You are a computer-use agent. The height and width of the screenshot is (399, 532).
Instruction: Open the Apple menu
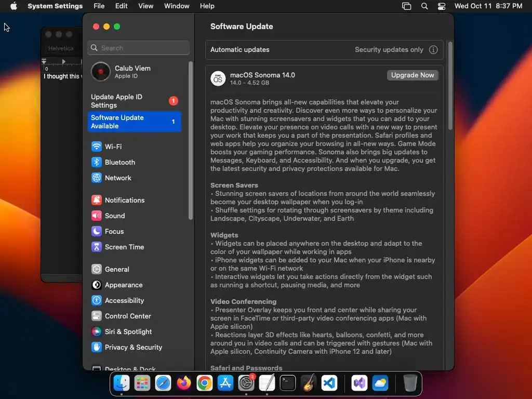pos(14,6)
